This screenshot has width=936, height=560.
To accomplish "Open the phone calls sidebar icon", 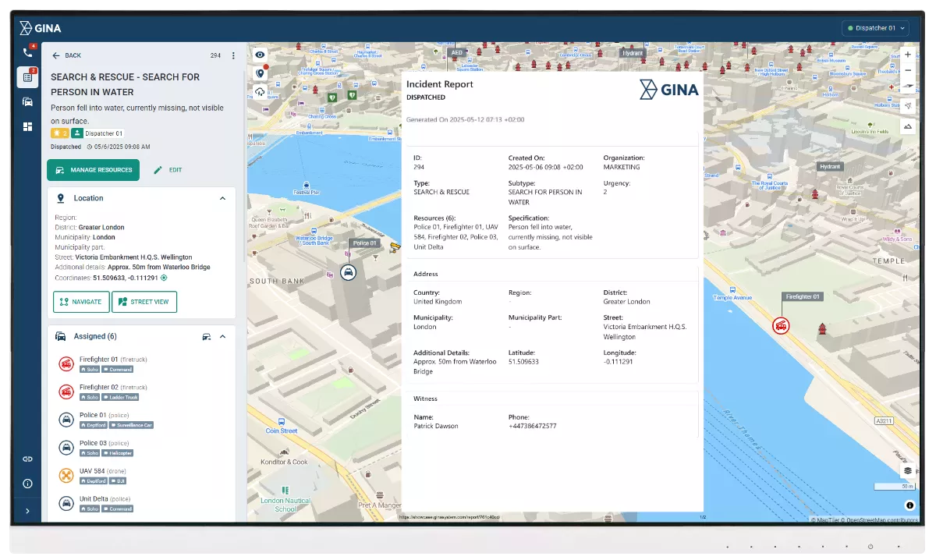I will pyautogui.click(x=28, y=53).
